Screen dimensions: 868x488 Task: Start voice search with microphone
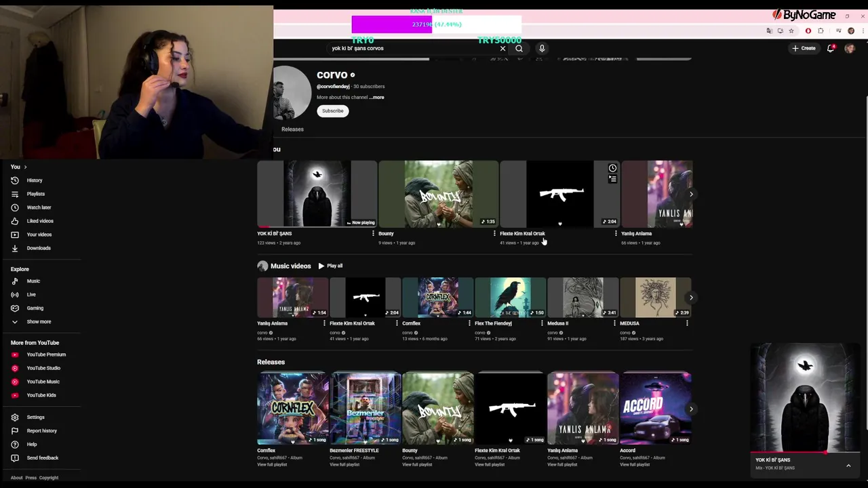[x=542, y=48]
